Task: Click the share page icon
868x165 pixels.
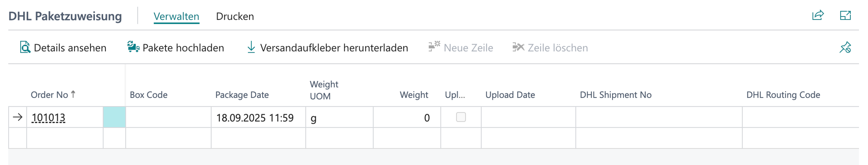Action: 818,16
